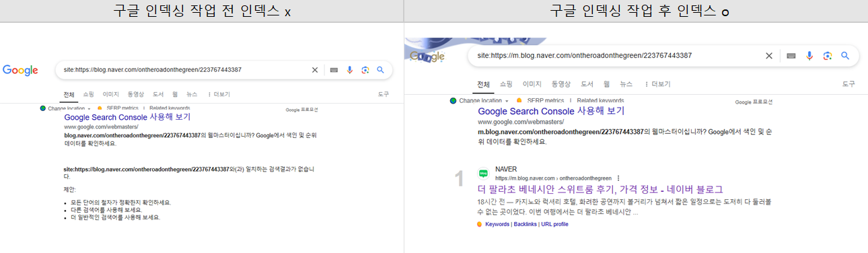868x253 pixels.
Task: Select 도서 tab in after-indexing (작업 후) panel
Action: (x=587, y=84)
